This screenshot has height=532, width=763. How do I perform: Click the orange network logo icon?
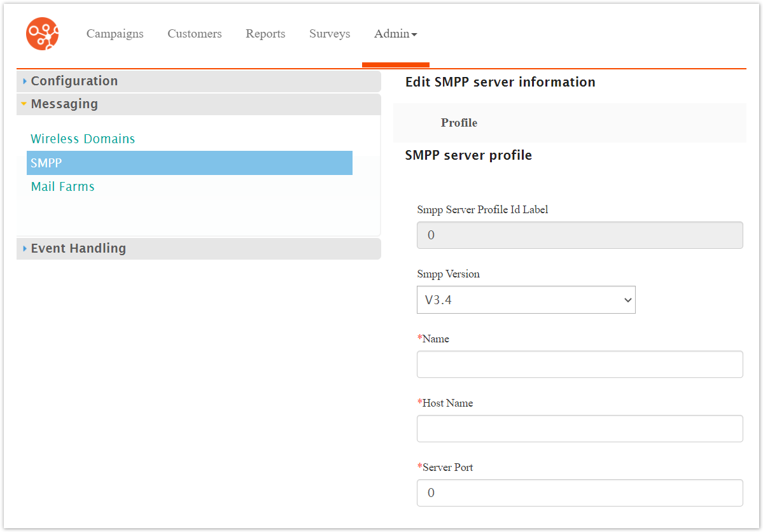click(x=42, y=34)
